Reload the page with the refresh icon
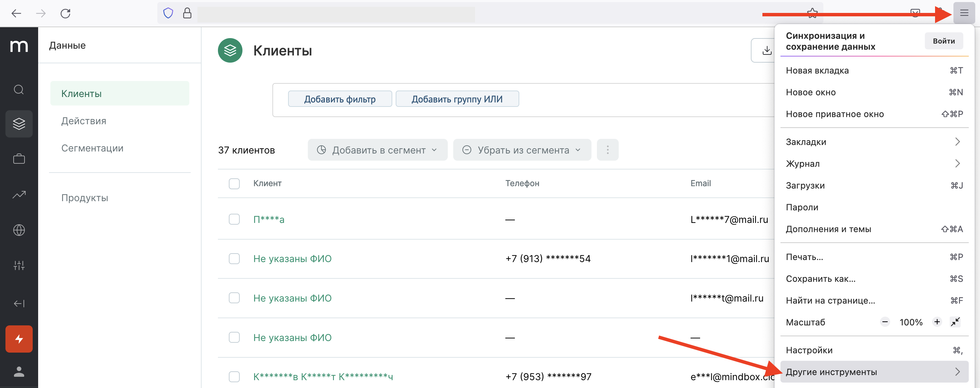The height and width of the screenshot is (388, 980). pos(65,14)
